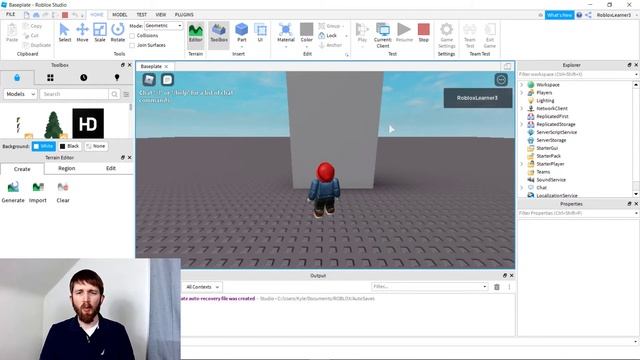Select Lighting in Explorer
The width and height of the screenshot is (640, 360).
click(x=545, y=100)
